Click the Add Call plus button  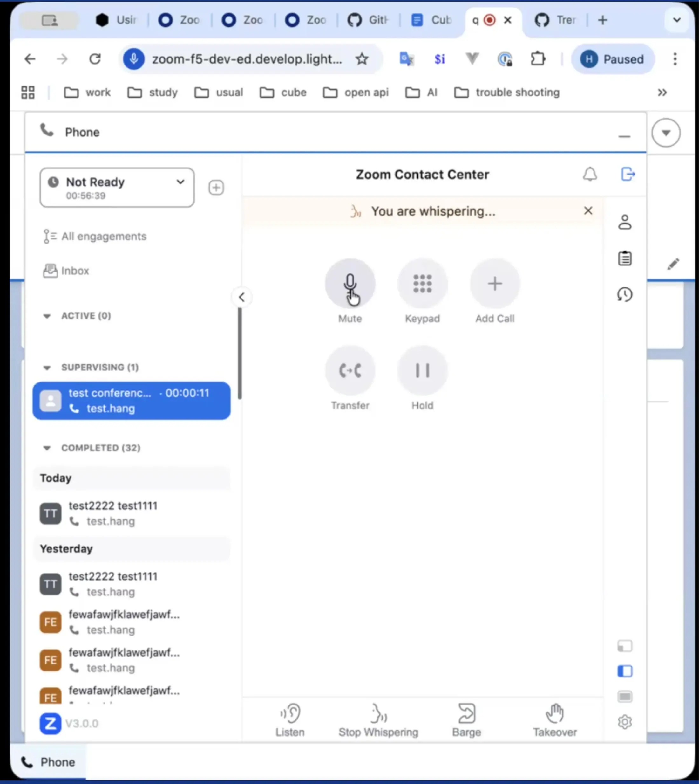click(495, 284)
